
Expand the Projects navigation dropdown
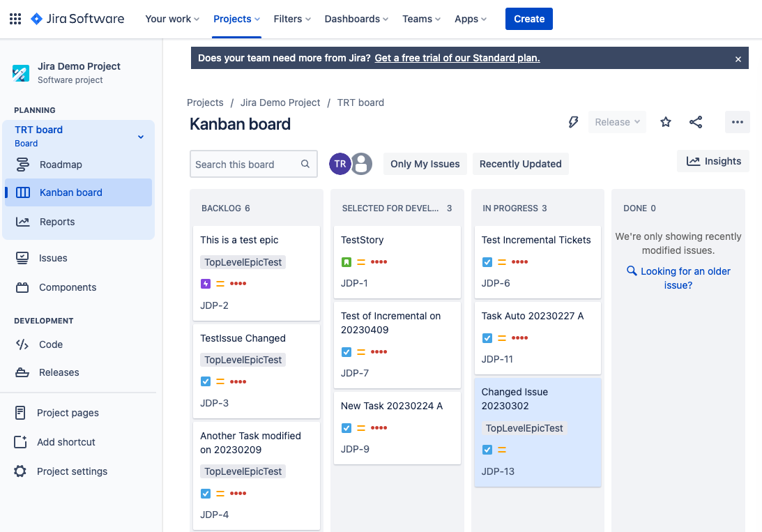pyautogui.click(x=236, y=19)
